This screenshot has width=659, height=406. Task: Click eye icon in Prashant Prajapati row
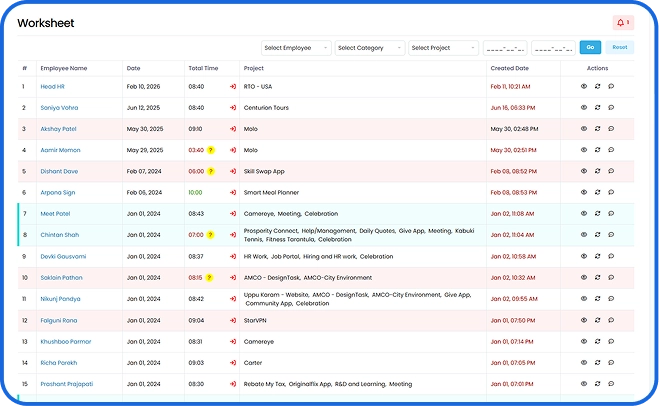[x=584, y=383]
